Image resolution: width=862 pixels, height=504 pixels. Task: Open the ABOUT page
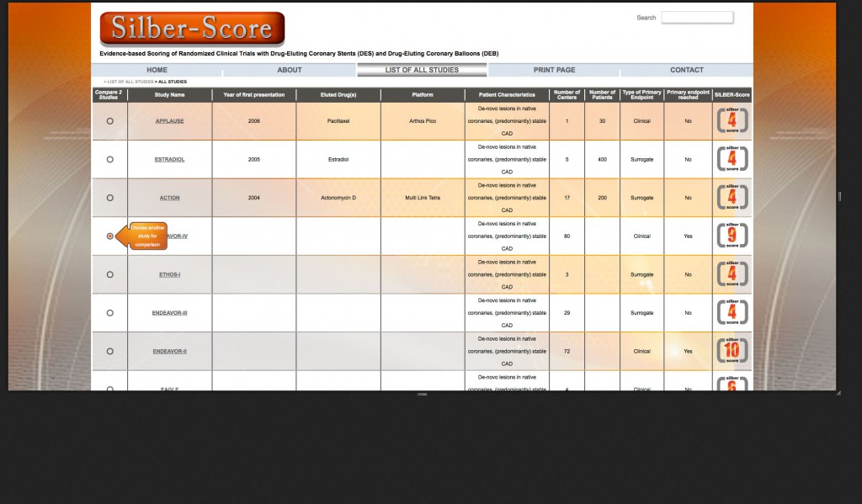pos(290,70)
